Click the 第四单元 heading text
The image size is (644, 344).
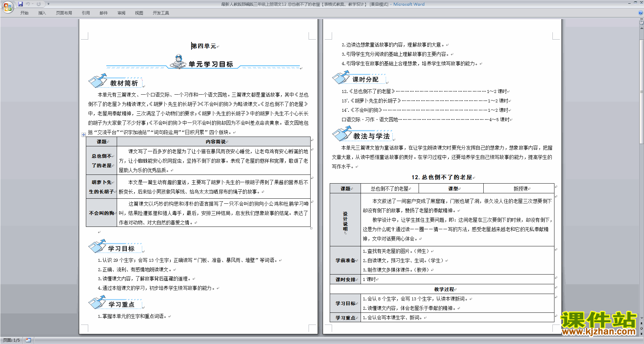(x=204, y=46)
